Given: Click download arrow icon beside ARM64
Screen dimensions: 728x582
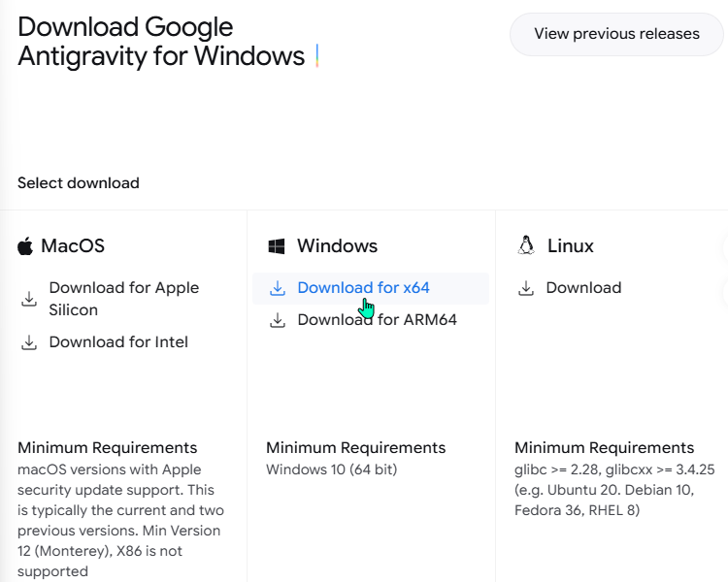Looking at the screenshot, I should coord(278,320).
